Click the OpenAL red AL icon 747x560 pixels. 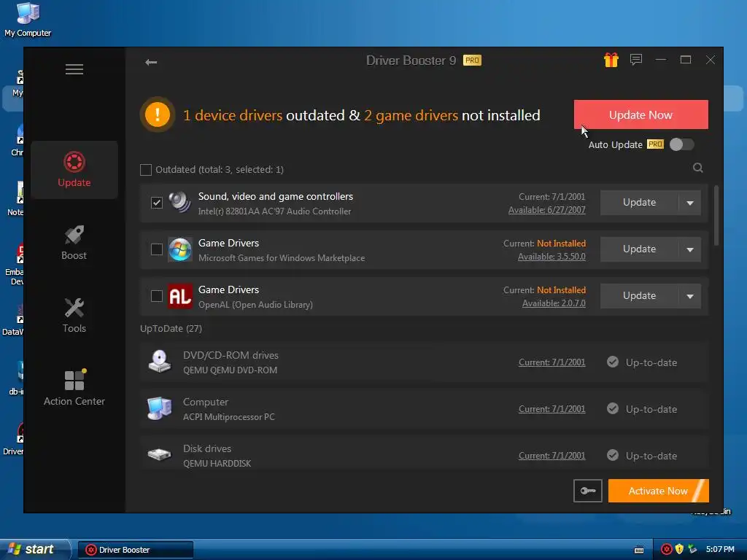180,296
